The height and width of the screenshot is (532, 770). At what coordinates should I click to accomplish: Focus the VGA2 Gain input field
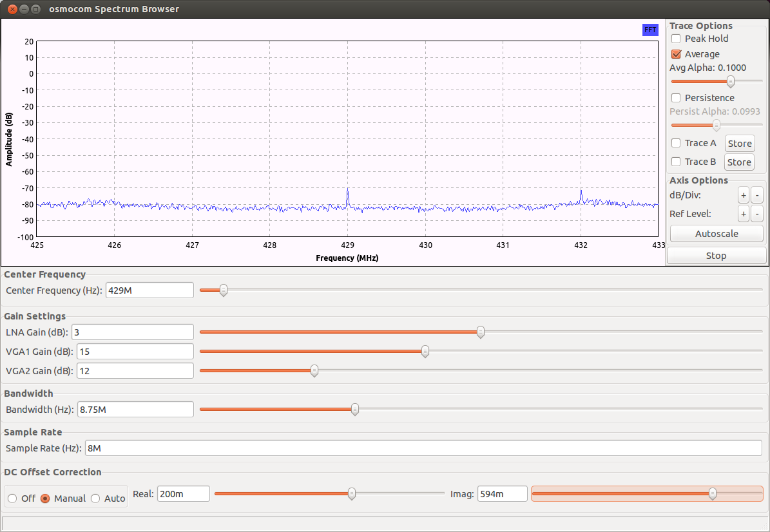[x=135, y=371]
